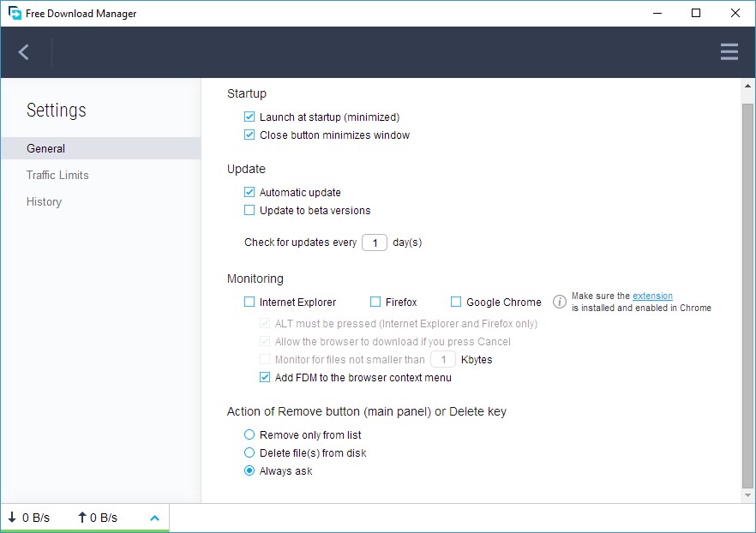Open the History settings section
This screenshot has width=756, height=533.
[44, 201]
